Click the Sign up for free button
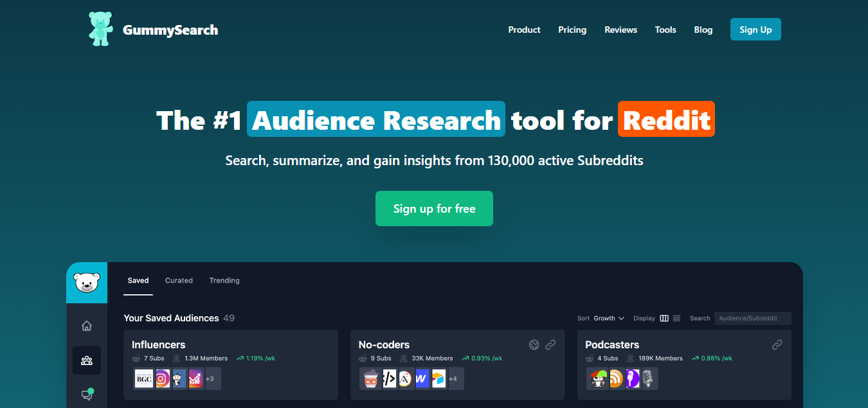This screenshot has width=868, height=408. [434, 208]
